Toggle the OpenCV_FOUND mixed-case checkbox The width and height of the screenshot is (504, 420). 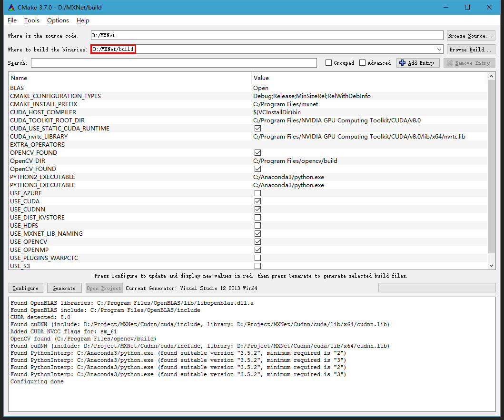pos(257,169)
